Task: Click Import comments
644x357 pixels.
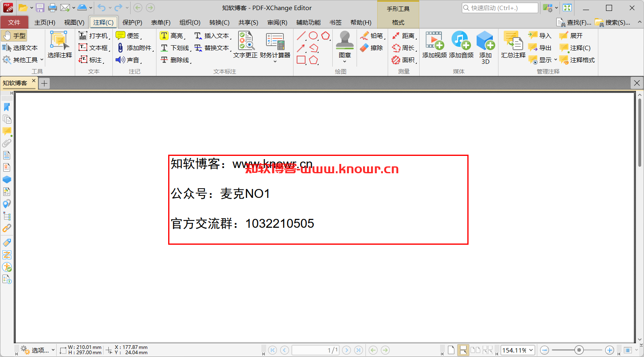Action: (x=540, y=36)
